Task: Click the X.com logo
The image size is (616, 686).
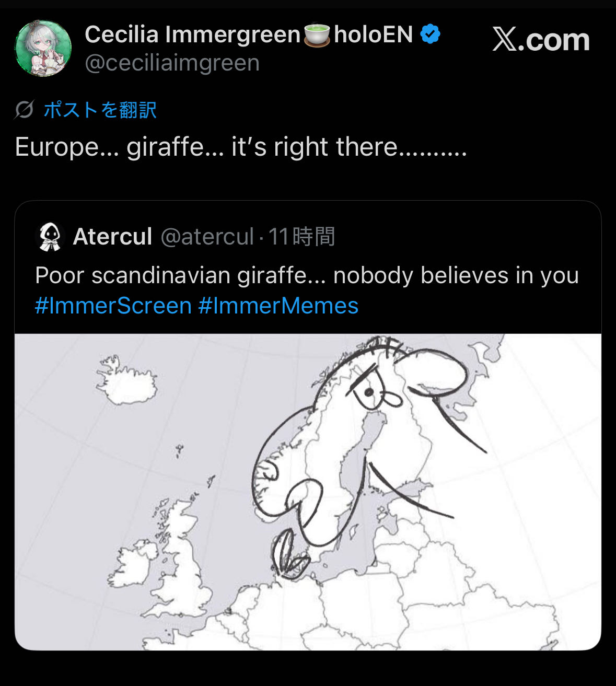Action: (541, 40)
